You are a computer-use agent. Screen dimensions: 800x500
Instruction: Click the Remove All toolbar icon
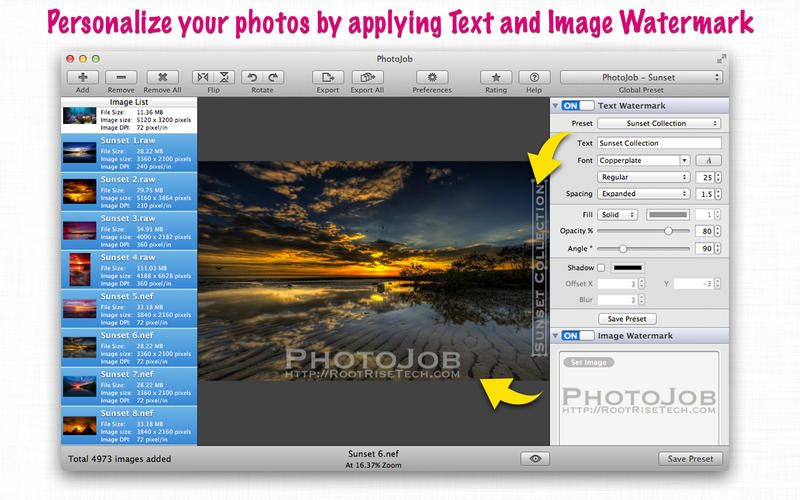162,77
